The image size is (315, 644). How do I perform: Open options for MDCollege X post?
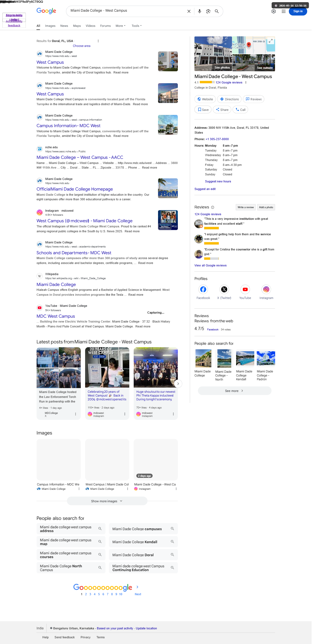point(76,414)
